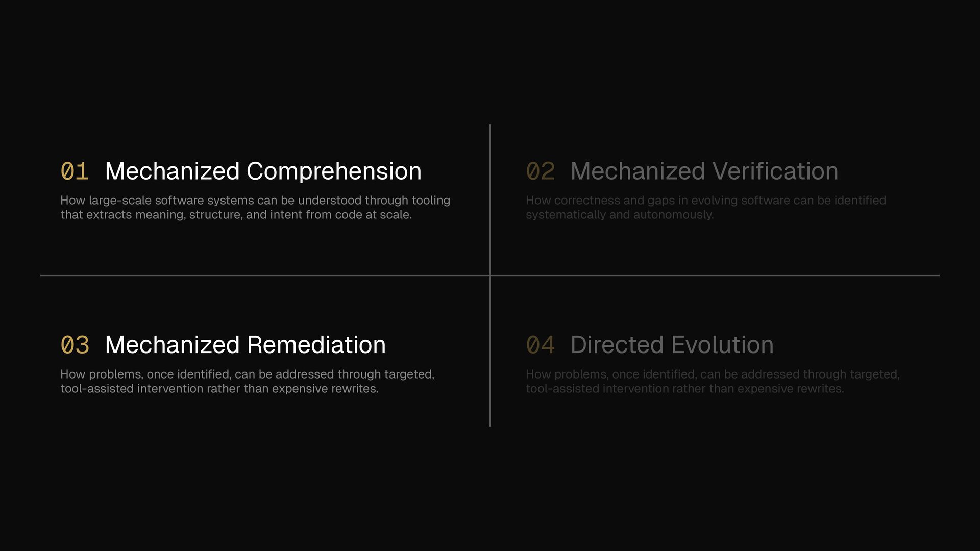Click the vertical divider between sections 01 and 02
This screenshot has width=980, height=551.
pos(490,199)
